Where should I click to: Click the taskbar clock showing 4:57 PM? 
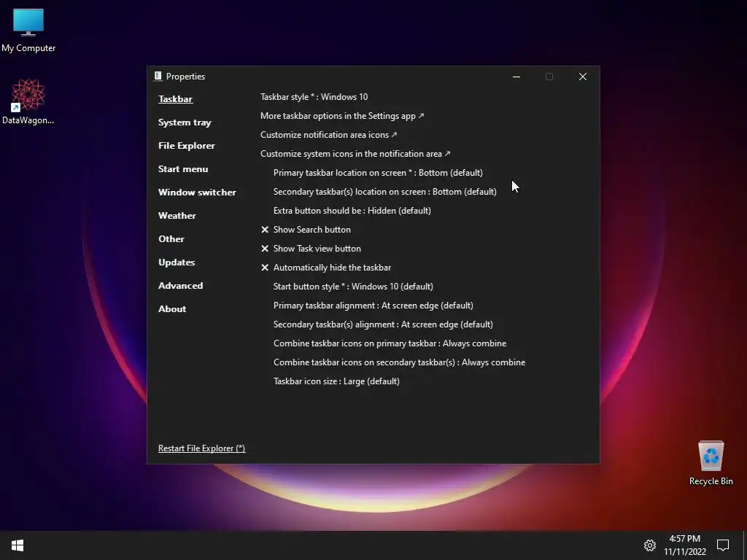coord(684,545)
